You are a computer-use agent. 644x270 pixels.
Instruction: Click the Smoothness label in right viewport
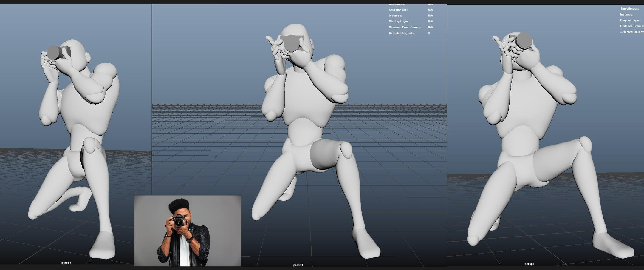[x=629, y=9]
